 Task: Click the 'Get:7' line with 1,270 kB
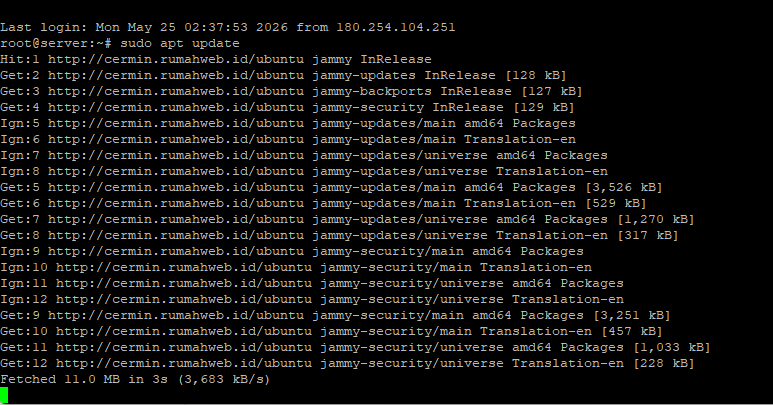coord(347,220)
